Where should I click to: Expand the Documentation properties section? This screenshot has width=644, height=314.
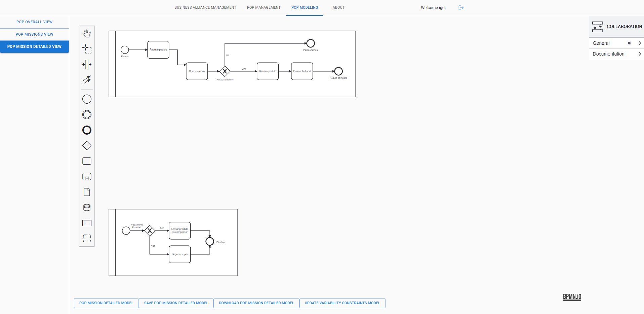[616, 54]
